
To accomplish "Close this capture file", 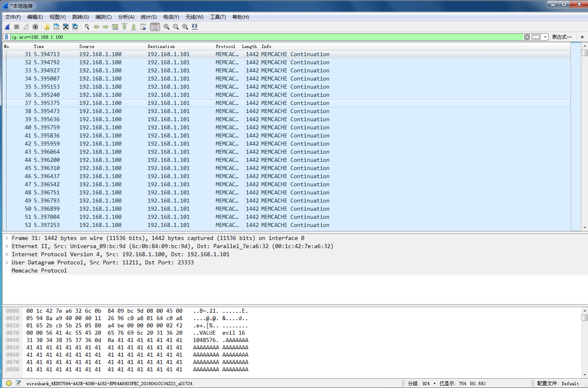I will [66, 27].
